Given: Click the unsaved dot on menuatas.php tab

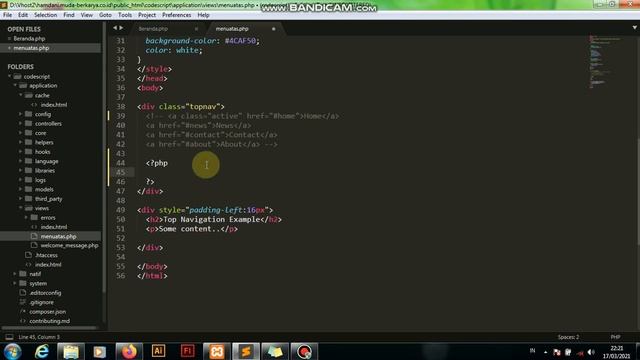Looking at the screenshot, I should point(273,29).
